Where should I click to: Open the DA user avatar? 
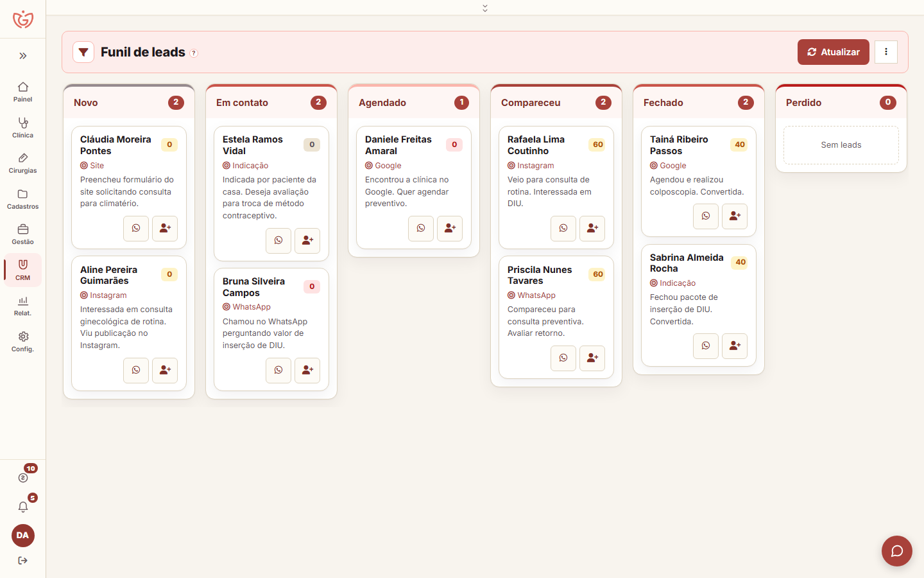click(x=23, y=536)
